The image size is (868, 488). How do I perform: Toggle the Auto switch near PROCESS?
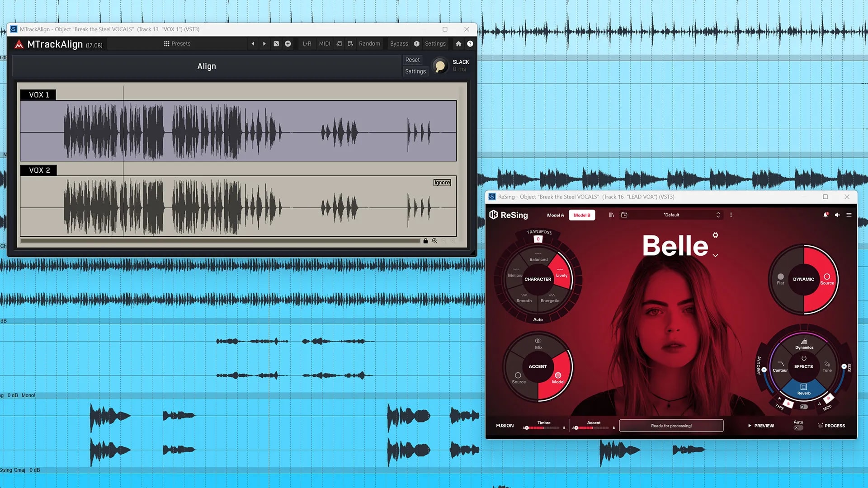(798, 427)
